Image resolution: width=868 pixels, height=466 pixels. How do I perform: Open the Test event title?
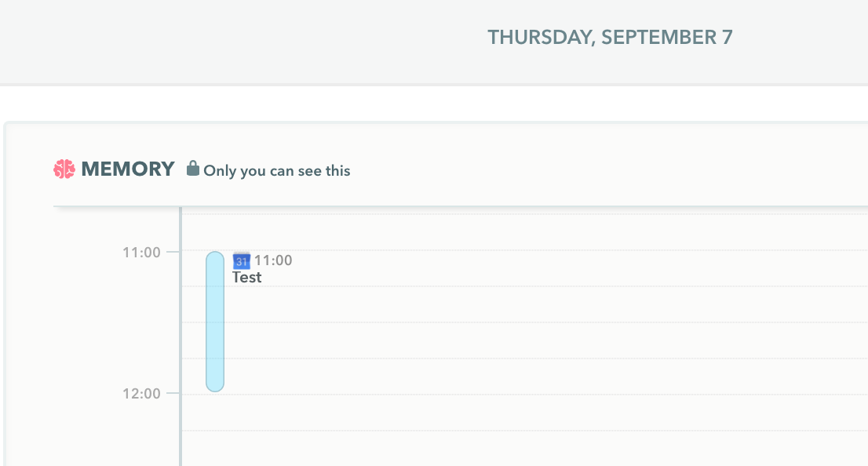(x=246, y=277)
